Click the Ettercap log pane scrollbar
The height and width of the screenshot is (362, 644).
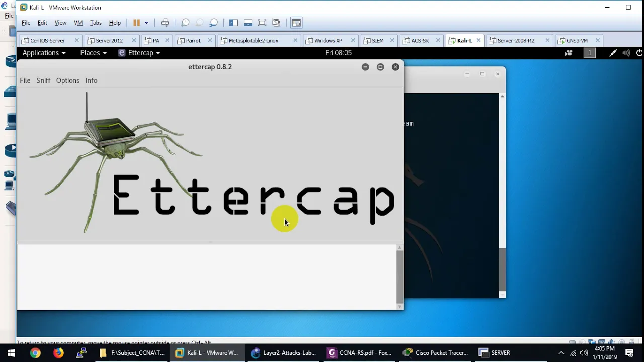tap(400, 277)
